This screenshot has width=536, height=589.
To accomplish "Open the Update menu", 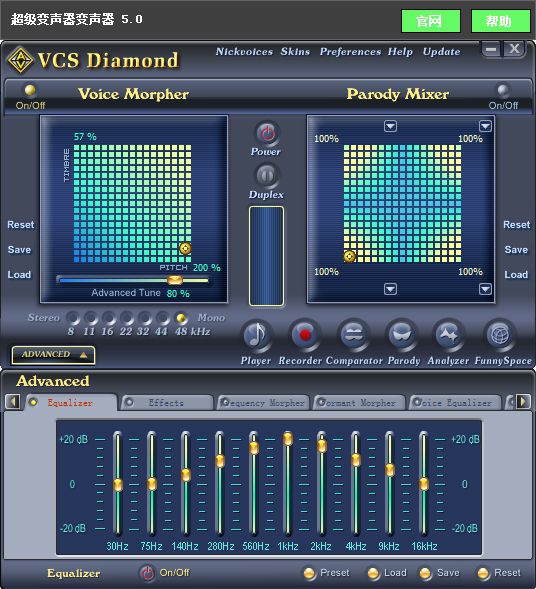I will 441,51.
